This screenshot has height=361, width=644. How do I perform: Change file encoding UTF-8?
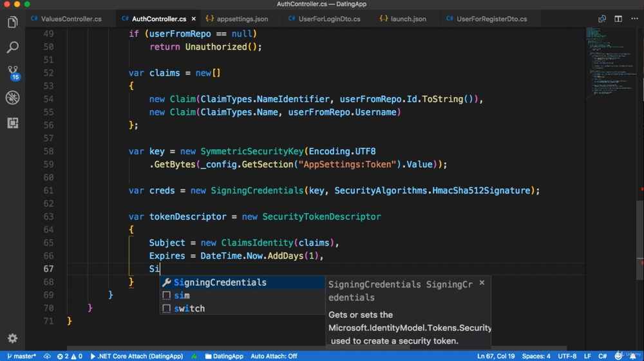[x=567, y=356]
